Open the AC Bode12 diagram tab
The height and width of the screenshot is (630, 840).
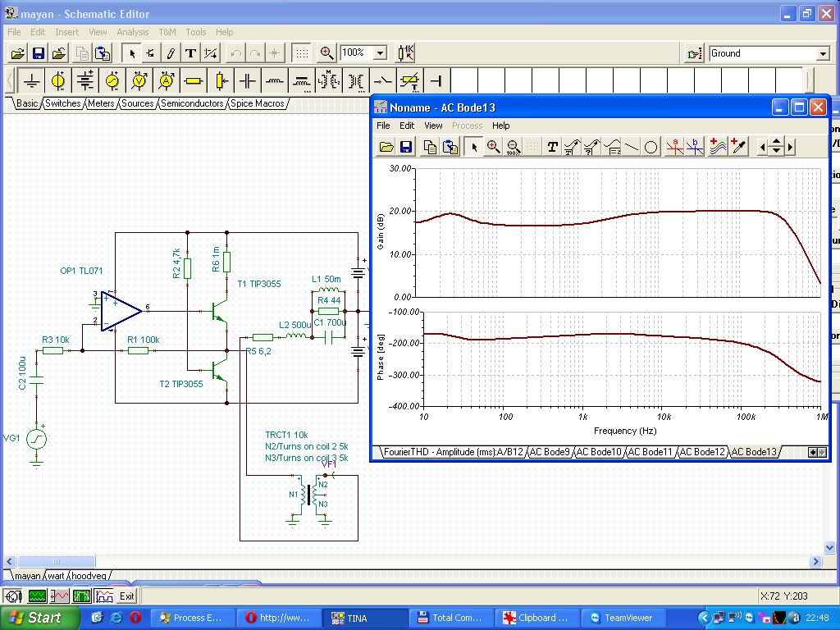(x=703, y=452)
